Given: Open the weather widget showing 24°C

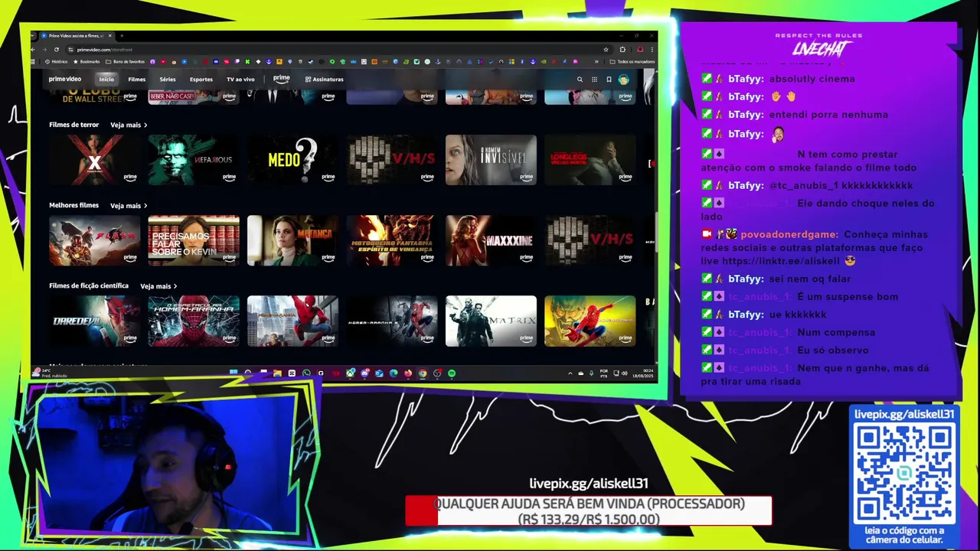Looking at the screenshot, I should (50, 373).
